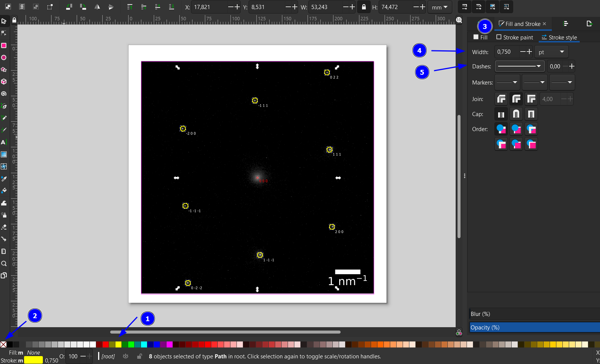600x364 pixels.
Task: Select the Dropper color picker tool
Action: coord(4,178)
